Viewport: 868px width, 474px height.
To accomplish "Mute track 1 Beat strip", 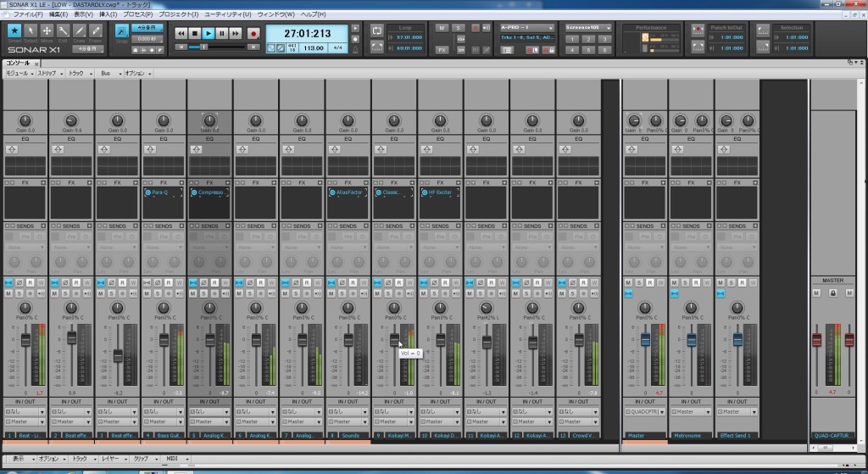I will (8, 293).
